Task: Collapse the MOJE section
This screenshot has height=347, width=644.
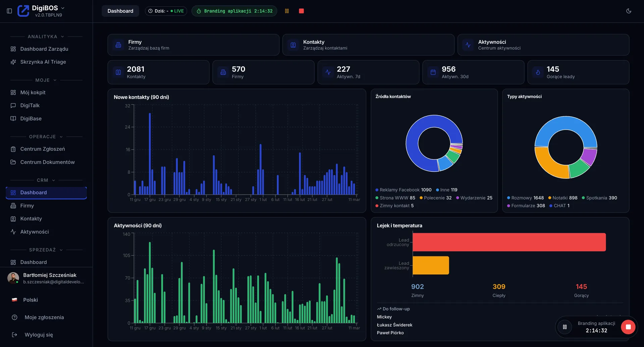Action: coord(55,80)
